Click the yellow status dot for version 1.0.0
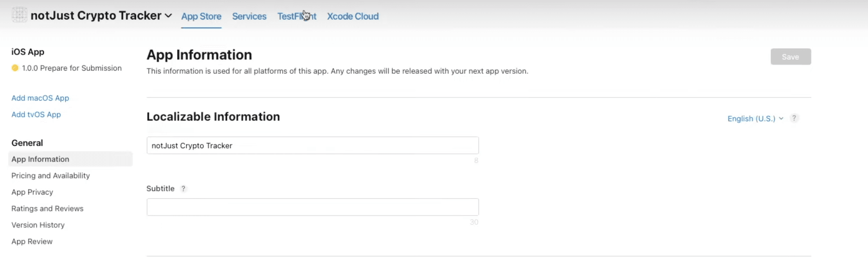This screenshot has width=868, height=257. click(15, 68)
